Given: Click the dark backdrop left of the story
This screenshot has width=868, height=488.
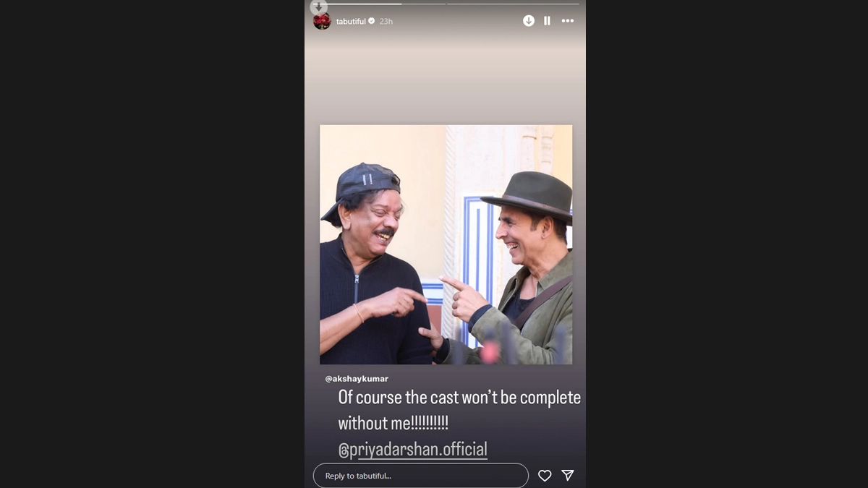Looking at the screenshot, I should point(152,244).
